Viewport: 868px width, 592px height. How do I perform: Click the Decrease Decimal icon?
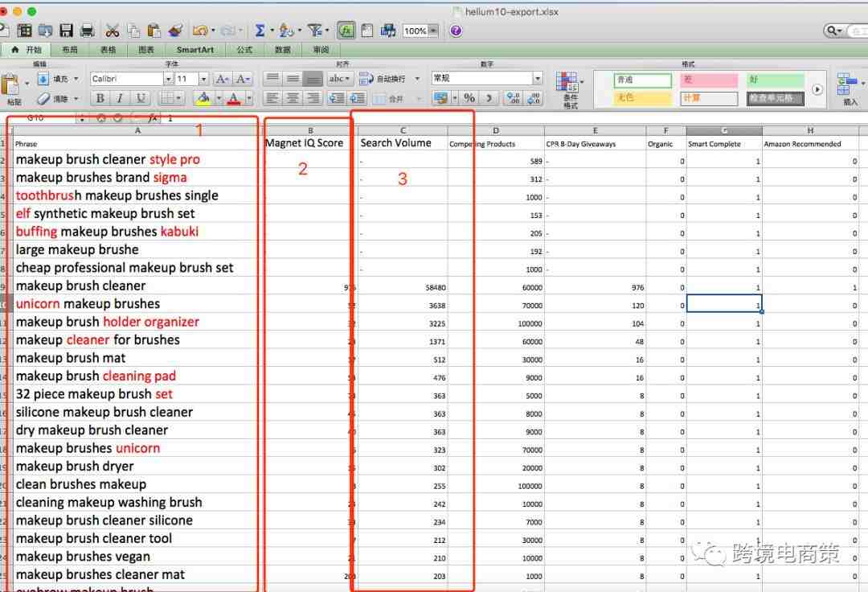click(x=534, y=98)
